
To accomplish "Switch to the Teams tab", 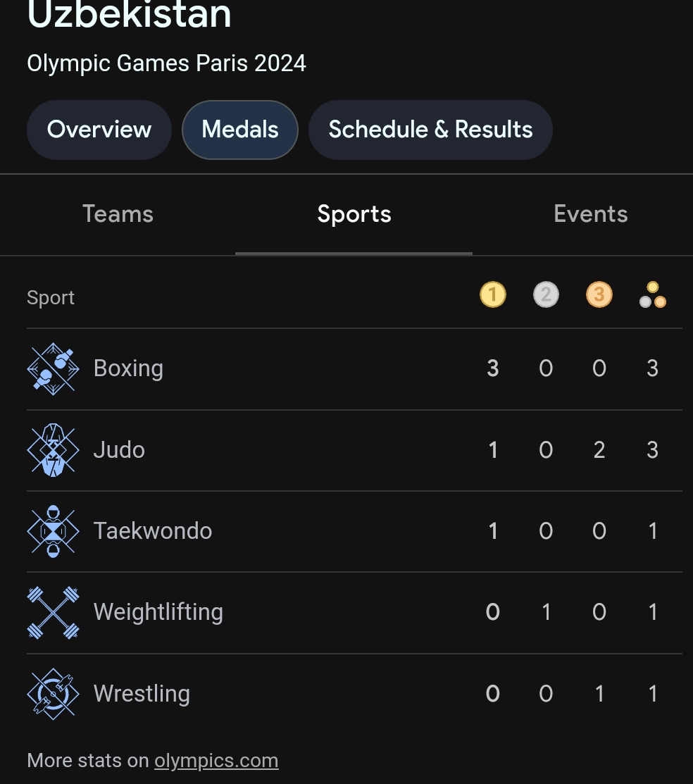I will click(118, 214).
